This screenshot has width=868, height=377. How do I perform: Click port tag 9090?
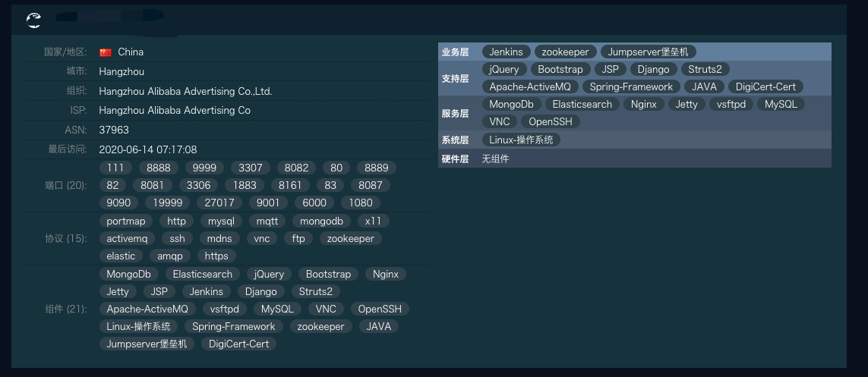(118, 203)
